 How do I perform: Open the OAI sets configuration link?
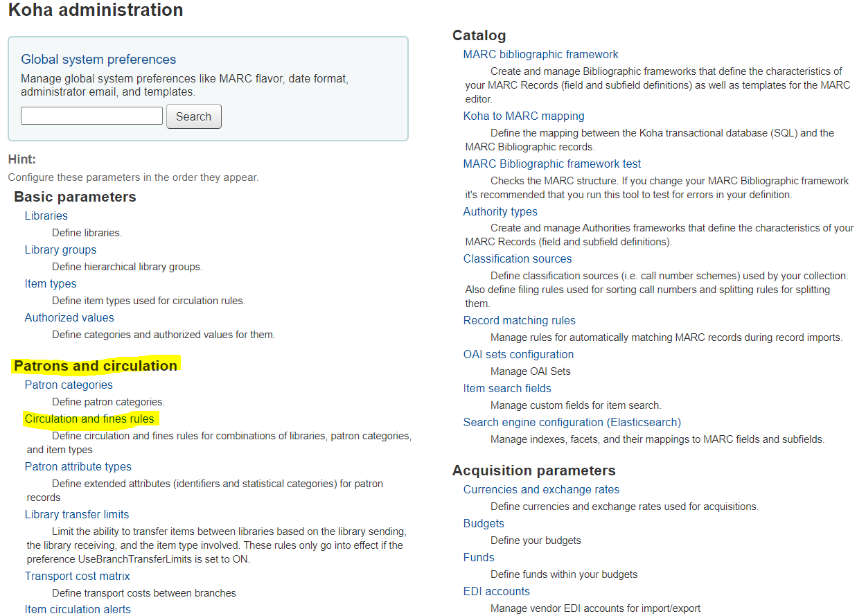point(519,355)
